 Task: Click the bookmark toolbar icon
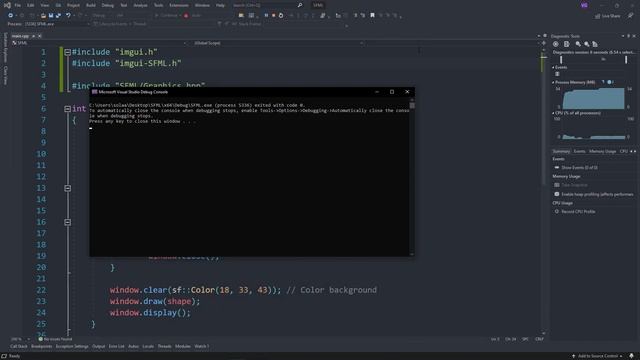point(372,16)
